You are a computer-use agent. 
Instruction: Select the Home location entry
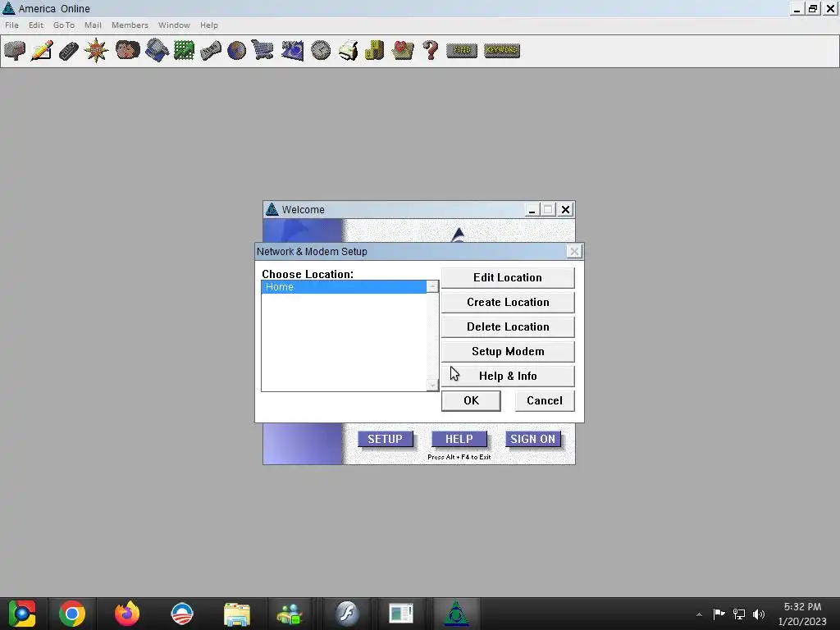[344, 287]
